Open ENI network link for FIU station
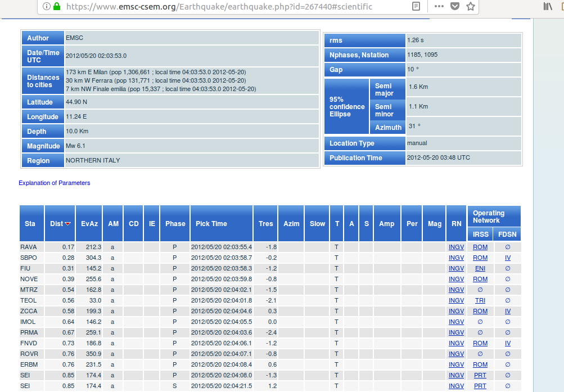Viewport: 564px width, 392px height. pos(480,268)
